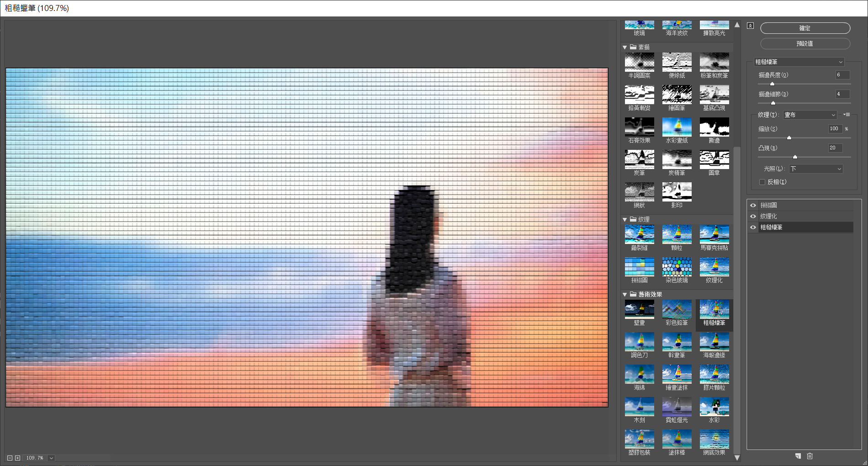Open the 粗糙蠟筆 filter selection dropdown
The image size is (868, 466).
(798, 62)
